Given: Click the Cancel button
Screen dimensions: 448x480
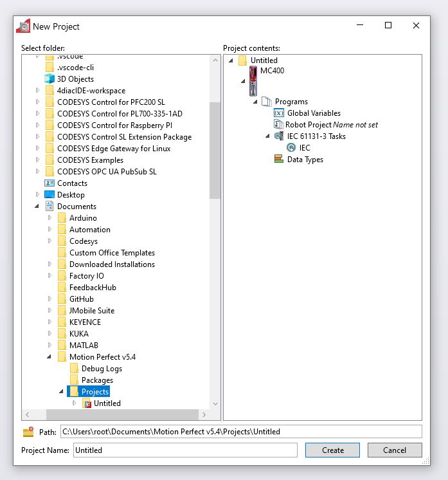Looking at the screenshot, I should pyautogui.click(x=395, y=450).
